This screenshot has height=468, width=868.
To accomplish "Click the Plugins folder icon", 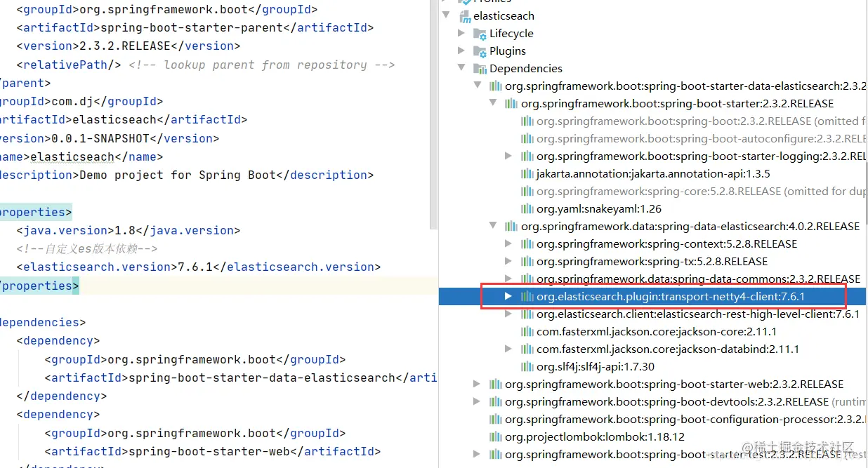I will (480, 51).
